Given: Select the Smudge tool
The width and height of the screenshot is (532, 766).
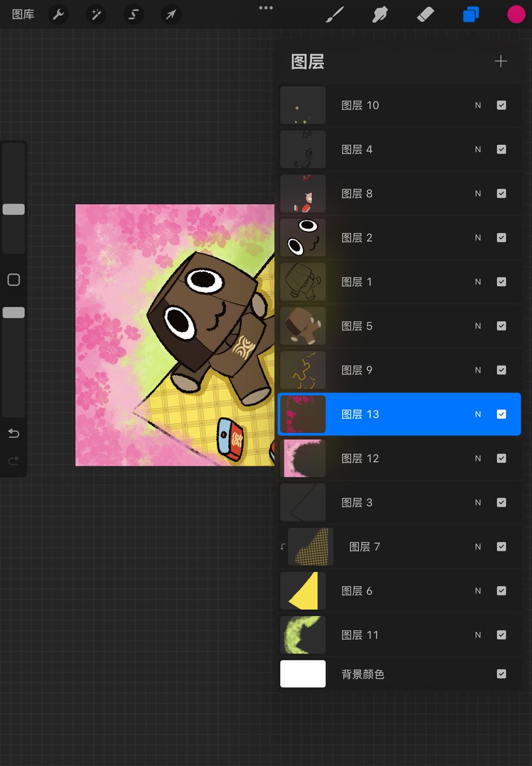Looking at the screenshot, I should [380, 14].
